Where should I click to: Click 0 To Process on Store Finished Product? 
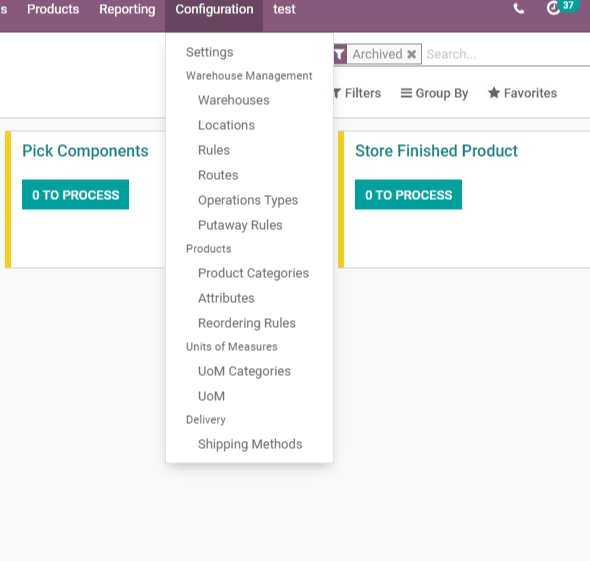[408, 195]
